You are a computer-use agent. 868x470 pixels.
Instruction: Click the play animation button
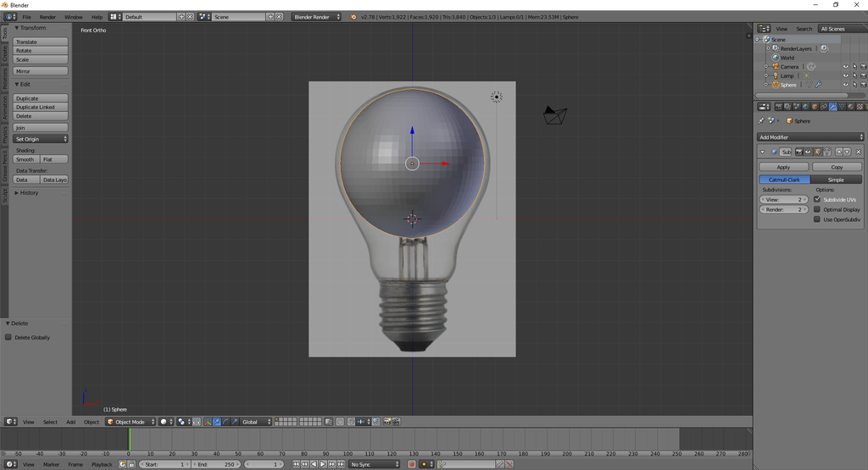pos(322,464)
